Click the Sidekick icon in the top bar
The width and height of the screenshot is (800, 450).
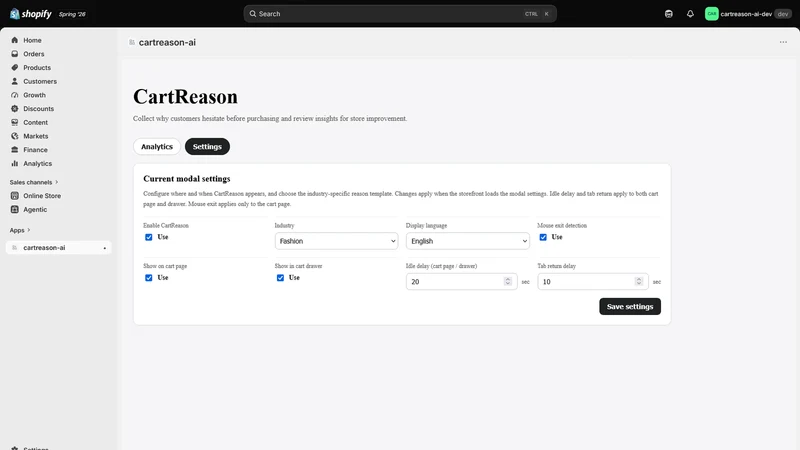coord(668,14)
